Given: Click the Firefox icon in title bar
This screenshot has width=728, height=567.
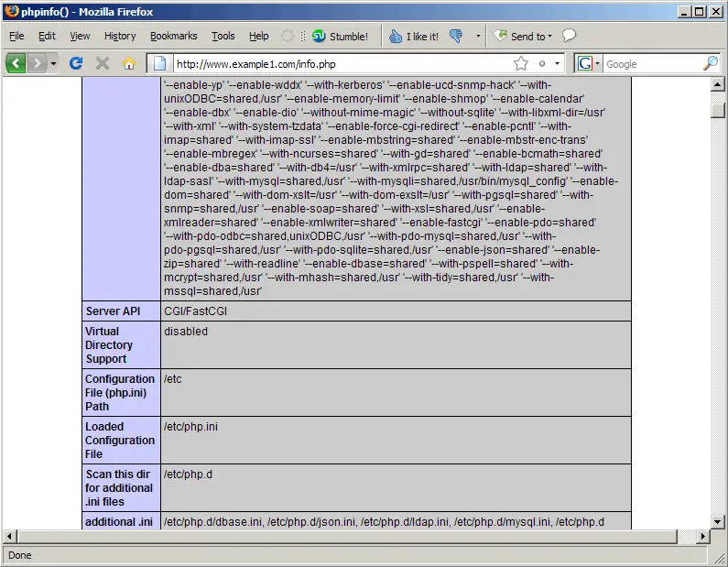Looking at the screenshot, I should 12,11.
